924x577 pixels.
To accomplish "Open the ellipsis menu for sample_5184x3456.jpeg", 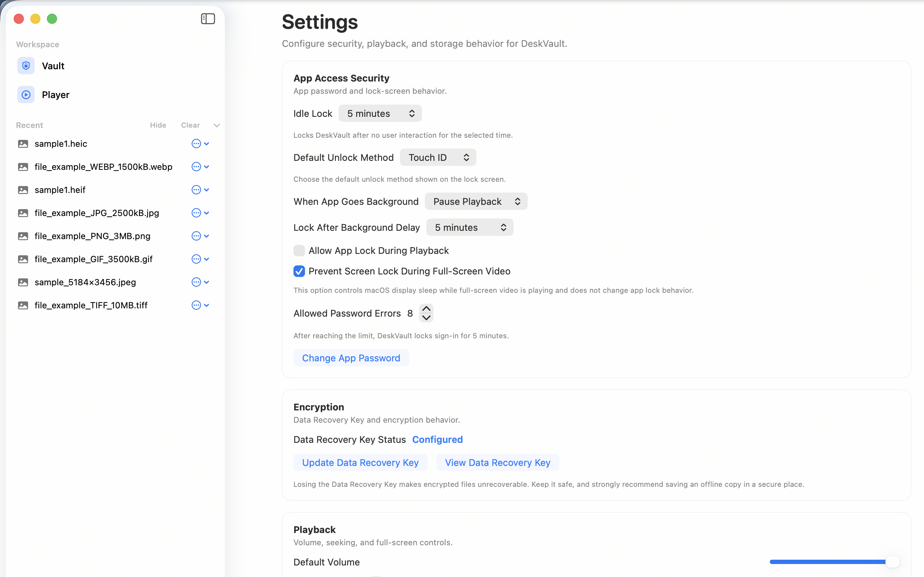I will pos(196,282).
